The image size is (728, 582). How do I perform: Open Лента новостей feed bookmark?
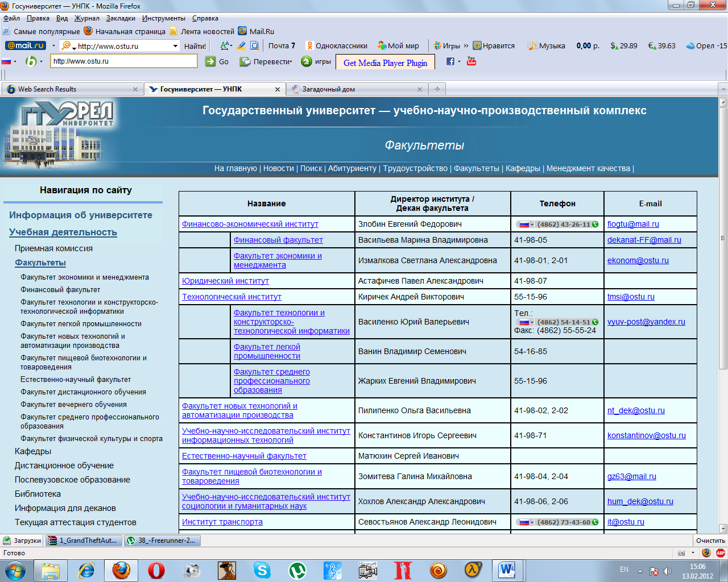point(202,31)
